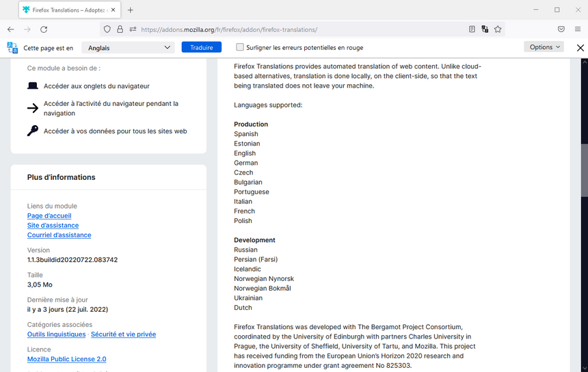
Task: Click Accéder à vos données permission text
Action: [x=115, y=131]
